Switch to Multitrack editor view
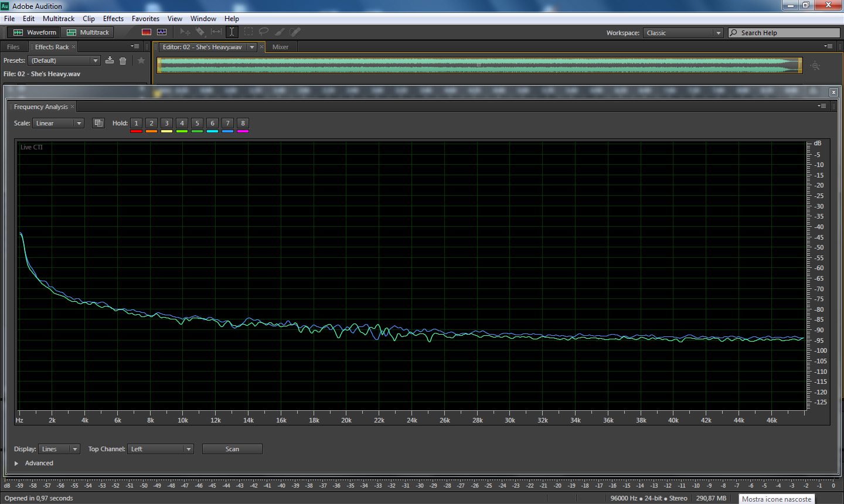Screen dimensions: 844x504 click(87, 32)
